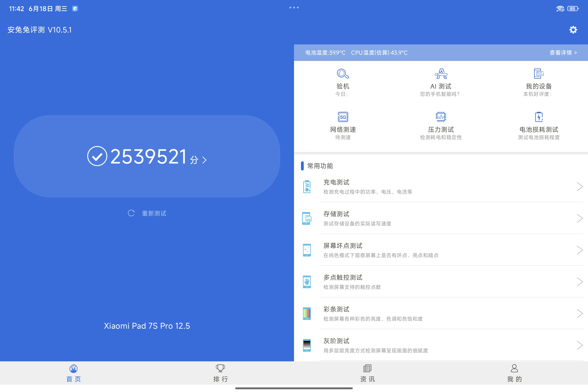Screen dimensions: 588x392
Task: Click the 11:42 clock in status bar
Action: tap(17, 9)
